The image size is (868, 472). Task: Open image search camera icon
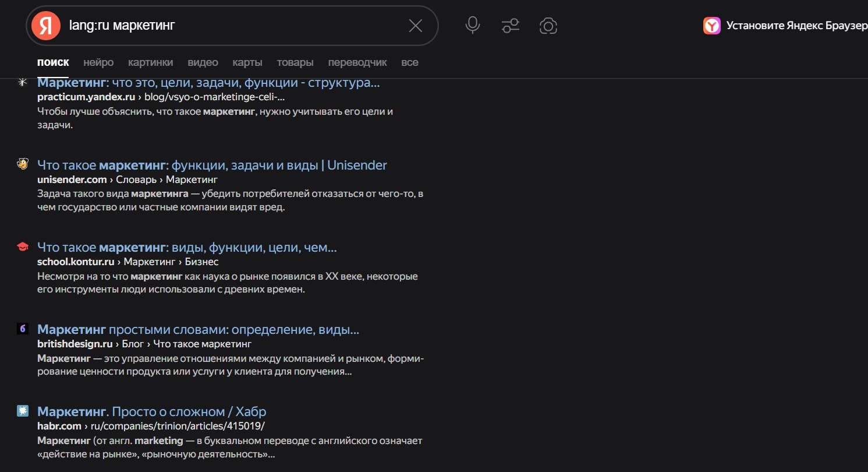548,26
